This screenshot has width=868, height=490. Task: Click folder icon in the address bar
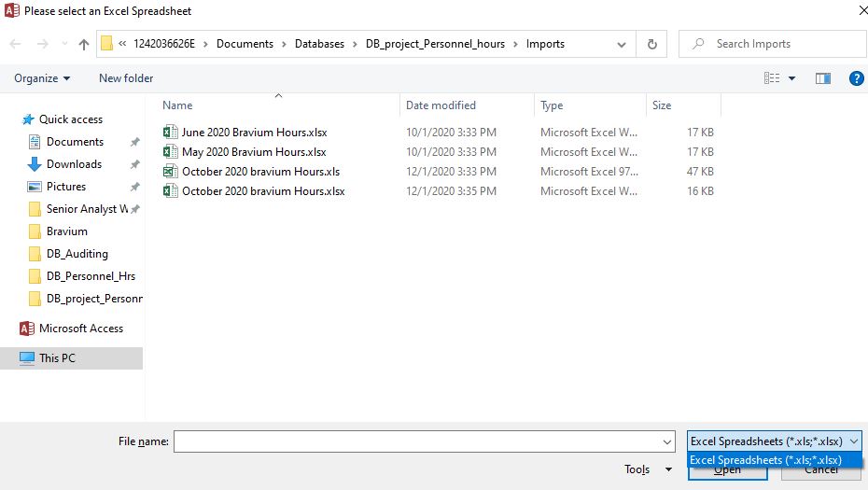point(107,44)
